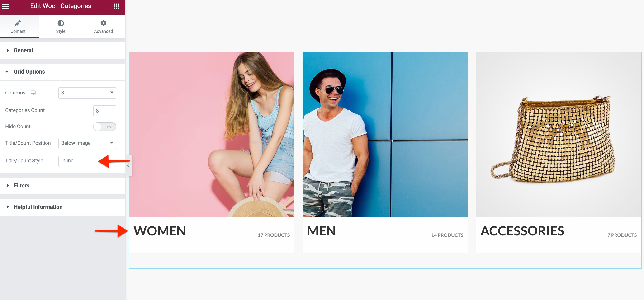Viewport: 644px width, 300px height.
Task: Switch to the Advanced tab
Action: (x=103, y=26)
